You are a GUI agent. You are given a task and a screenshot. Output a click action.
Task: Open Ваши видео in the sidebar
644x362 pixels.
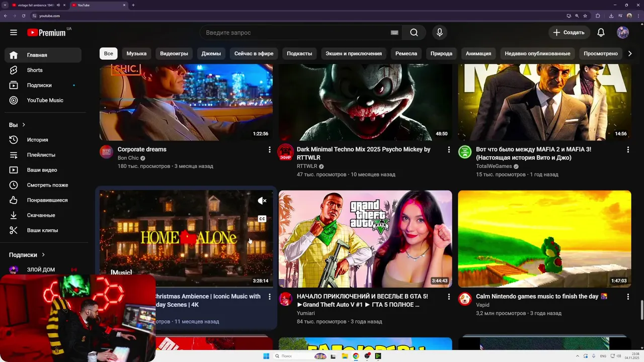[x=43, y=170]
